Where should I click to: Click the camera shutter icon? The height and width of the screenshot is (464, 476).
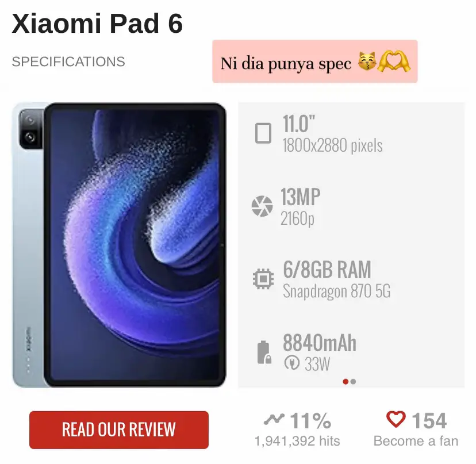[x=262, y=206]
